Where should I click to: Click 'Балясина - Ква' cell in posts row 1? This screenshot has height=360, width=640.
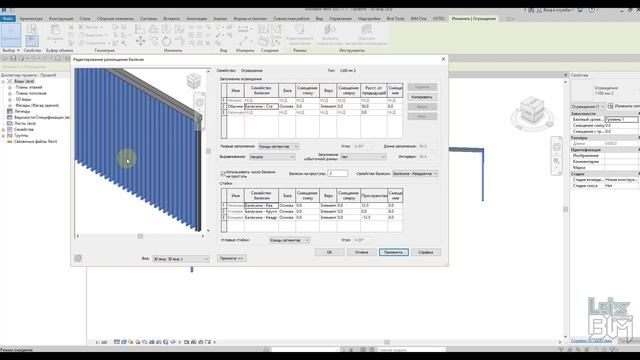261,206
